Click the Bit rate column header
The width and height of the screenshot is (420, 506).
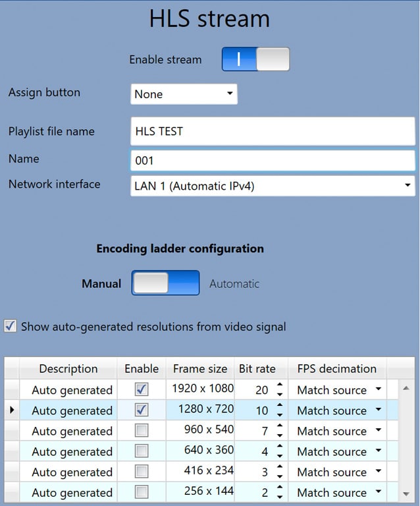[x=257, y=368]
